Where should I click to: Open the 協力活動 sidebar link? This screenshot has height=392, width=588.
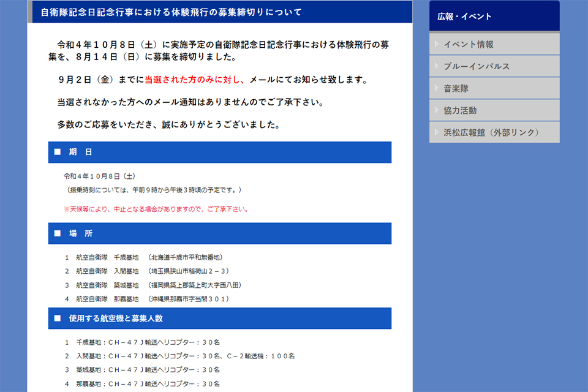tap(494, 111)
